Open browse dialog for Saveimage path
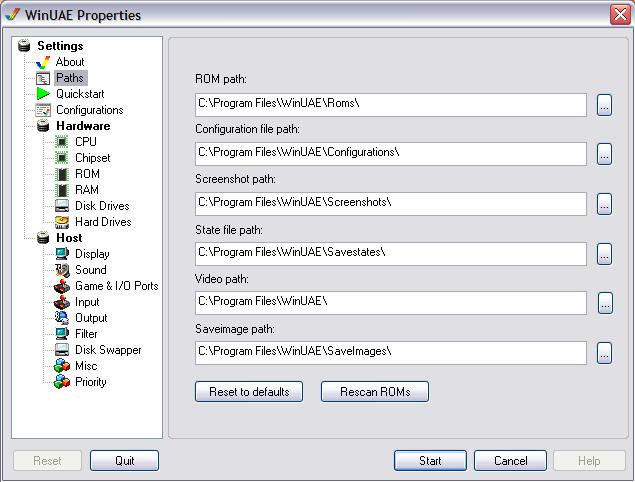The image size is (635, 482). click(604, 353)
